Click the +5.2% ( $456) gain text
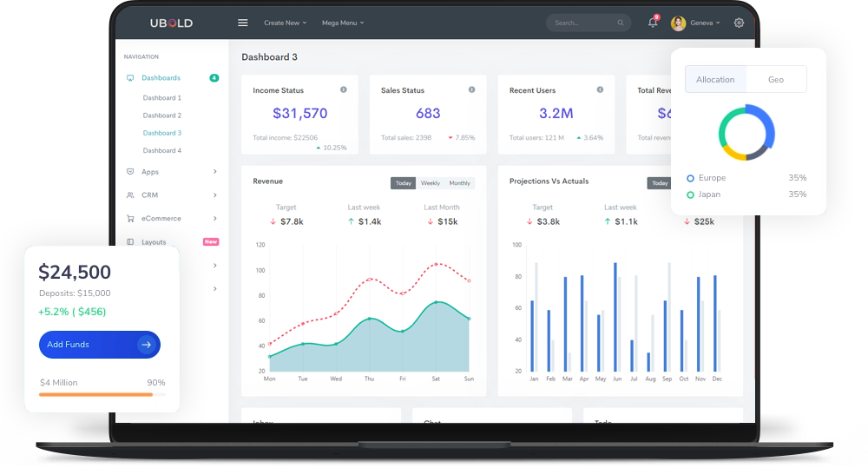 (72, 312)
